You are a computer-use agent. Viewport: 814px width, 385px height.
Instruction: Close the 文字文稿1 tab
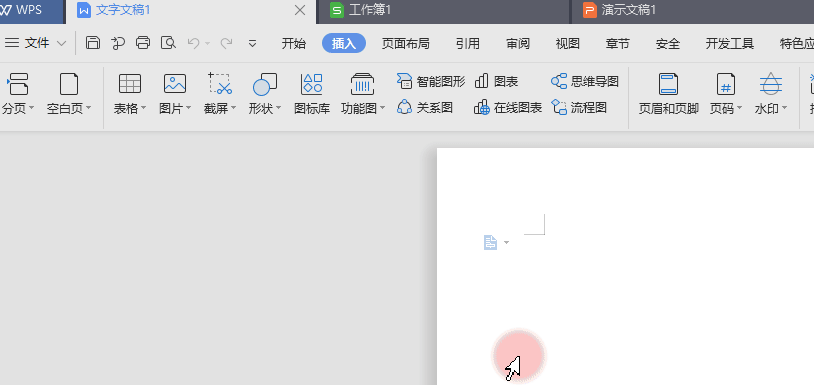pos(300,10)
